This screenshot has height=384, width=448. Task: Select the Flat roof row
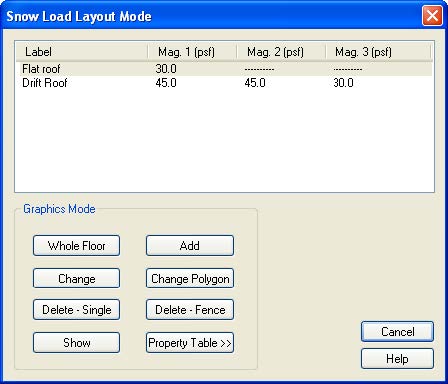click(224, 69)
